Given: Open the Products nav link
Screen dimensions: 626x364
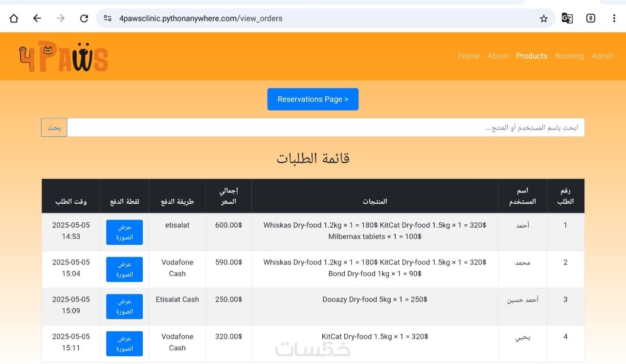Looking at the screenshot, I should (x=532, y=56).
